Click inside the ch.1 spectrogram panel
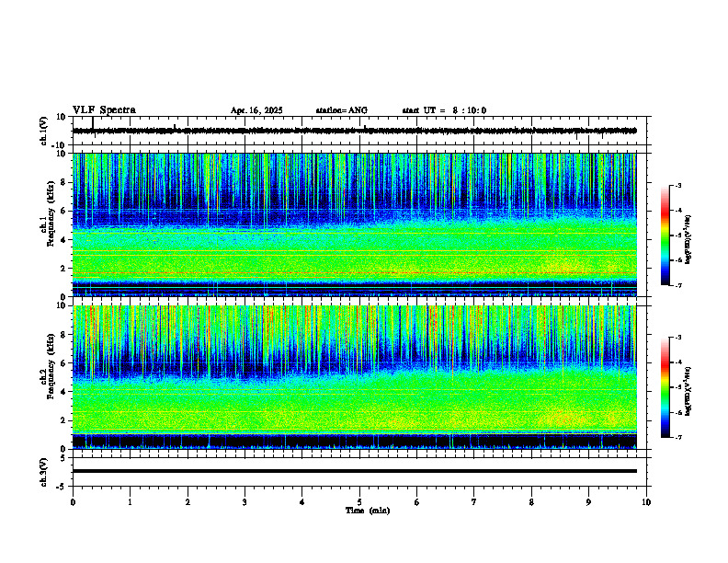 355,224
